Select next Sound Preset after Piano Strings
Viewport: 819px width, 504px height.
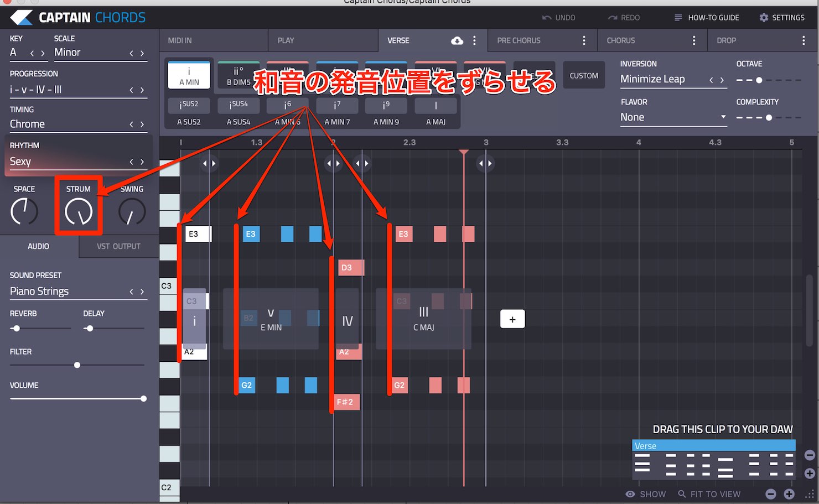[142, 292]
